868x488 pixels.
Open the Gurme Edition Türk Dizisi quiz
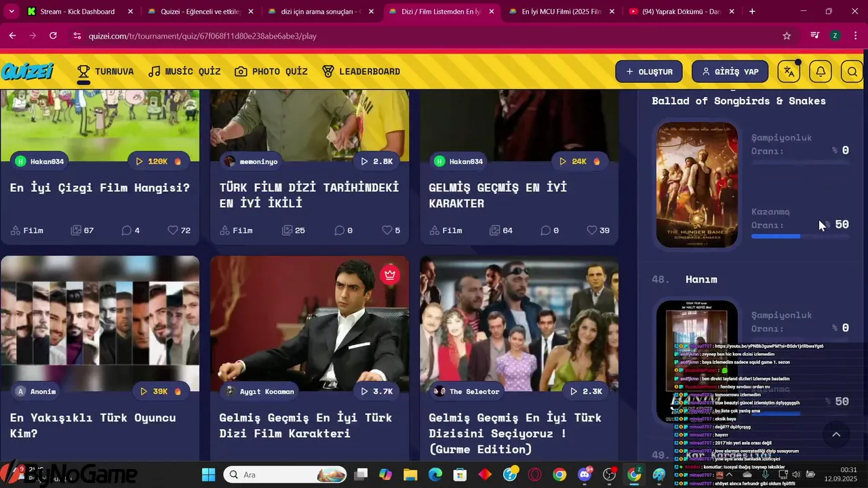[x=515, y=433]
